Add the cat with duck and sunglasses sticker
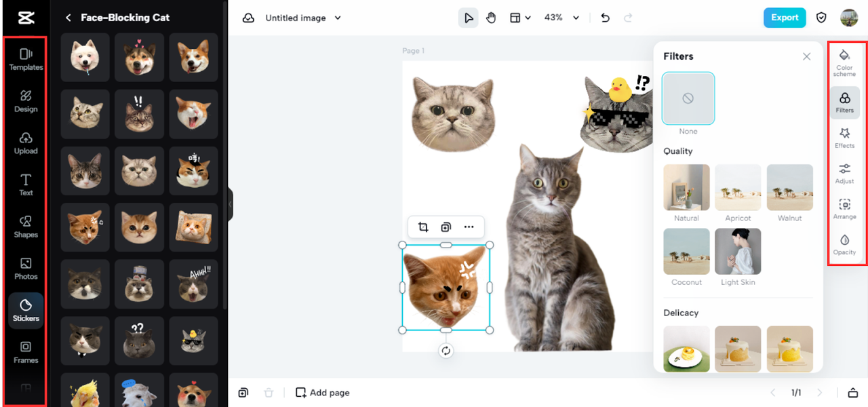868x407 pixels. coord(193,341)
